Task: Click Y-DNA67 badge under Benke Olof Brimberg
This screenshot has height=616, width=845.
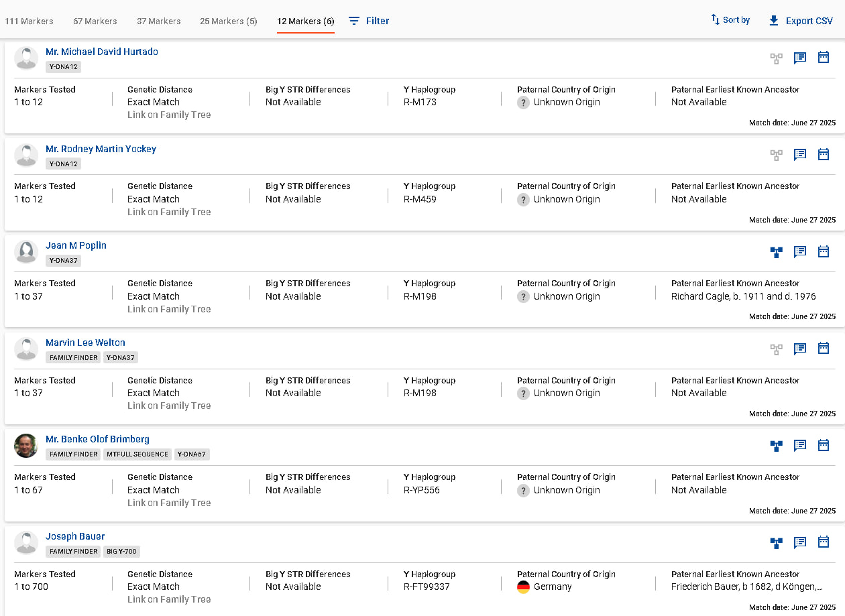Action: (x=192, y=454)
